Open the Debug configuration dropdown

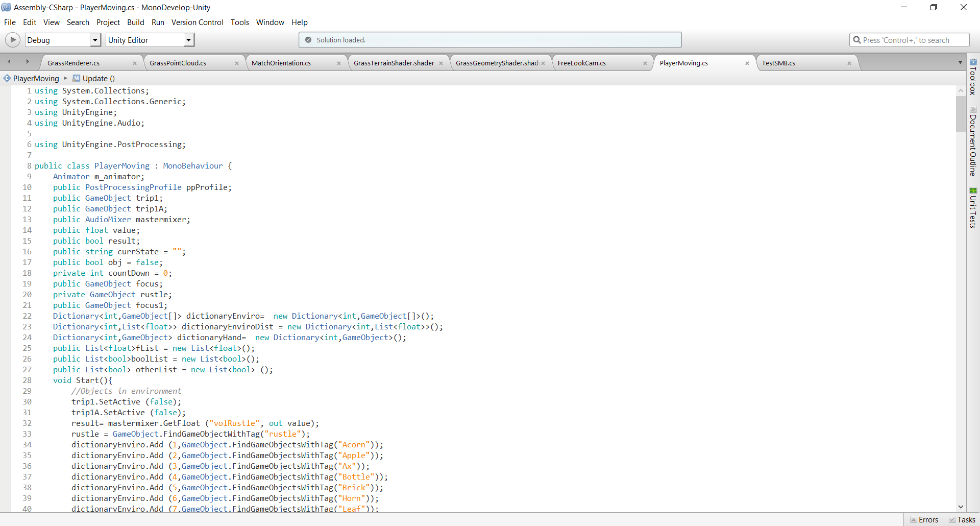[x=63, y=40]
